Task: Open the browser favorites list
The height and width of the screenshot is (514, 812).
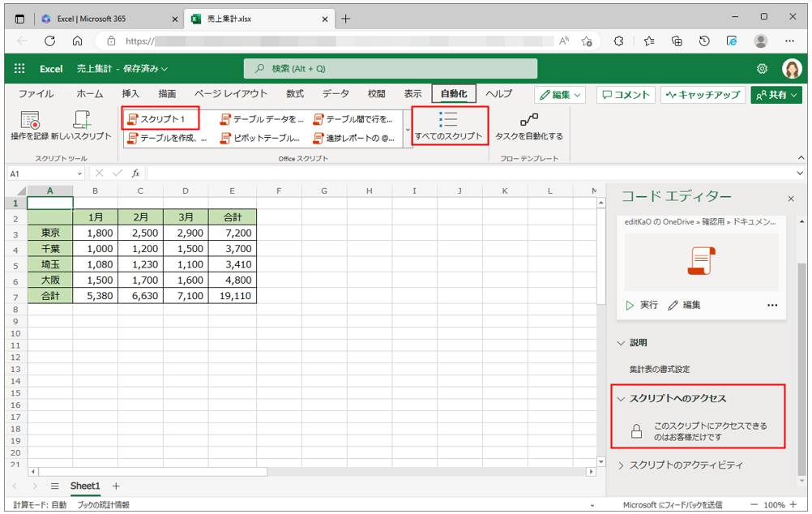Action: 649,41
